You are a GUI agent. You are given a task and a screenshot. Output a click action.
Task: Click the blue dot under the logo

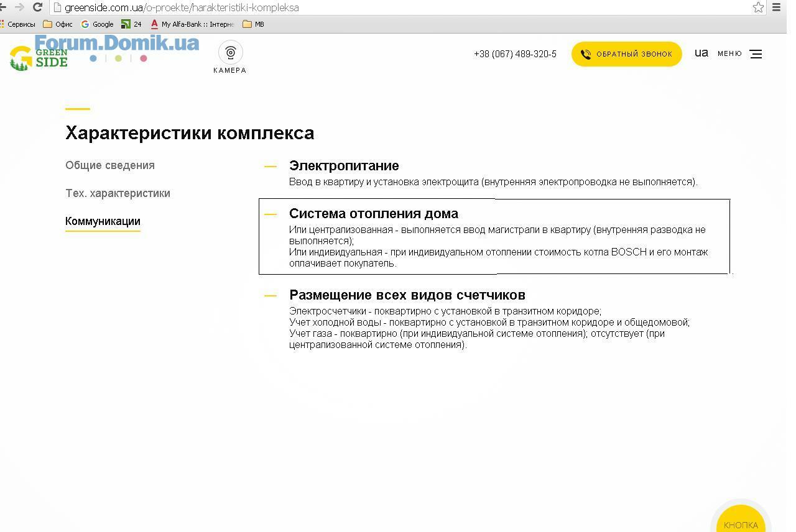93,58
